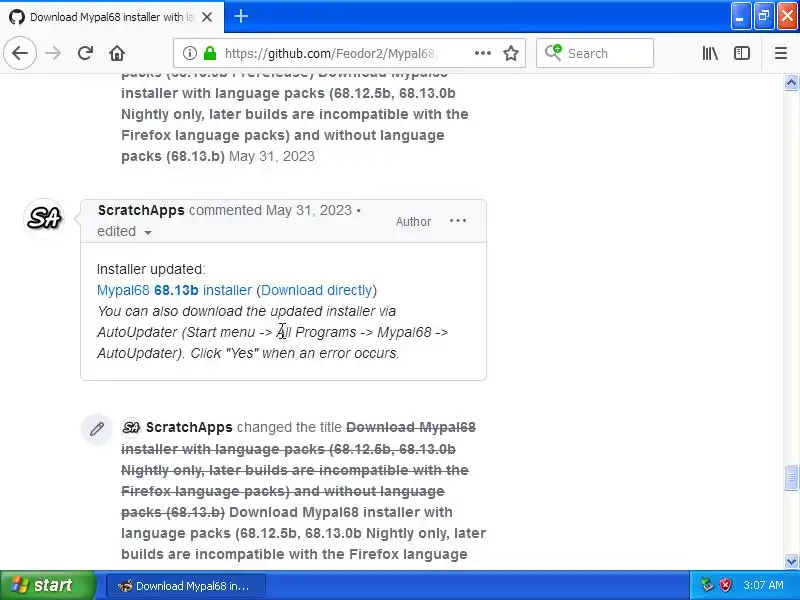Click the scrollbar up arrow

click(x=791, y=82)
